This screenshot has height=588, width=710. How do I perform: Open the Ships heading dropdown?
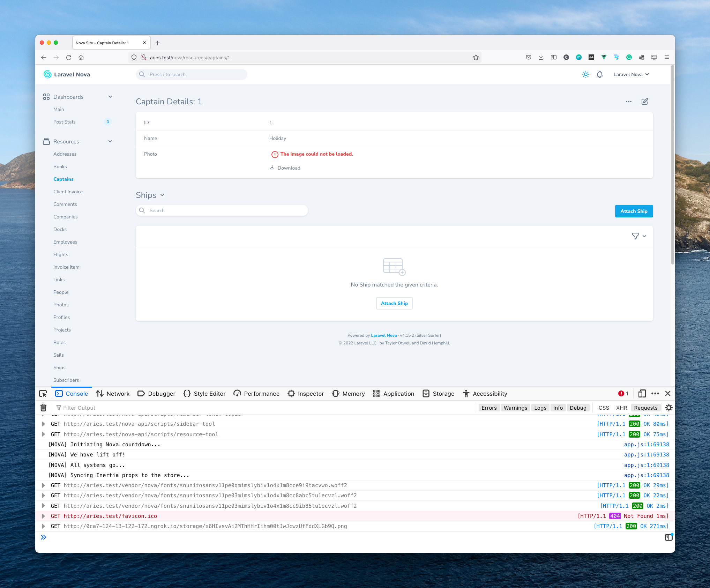coord(162,195)
